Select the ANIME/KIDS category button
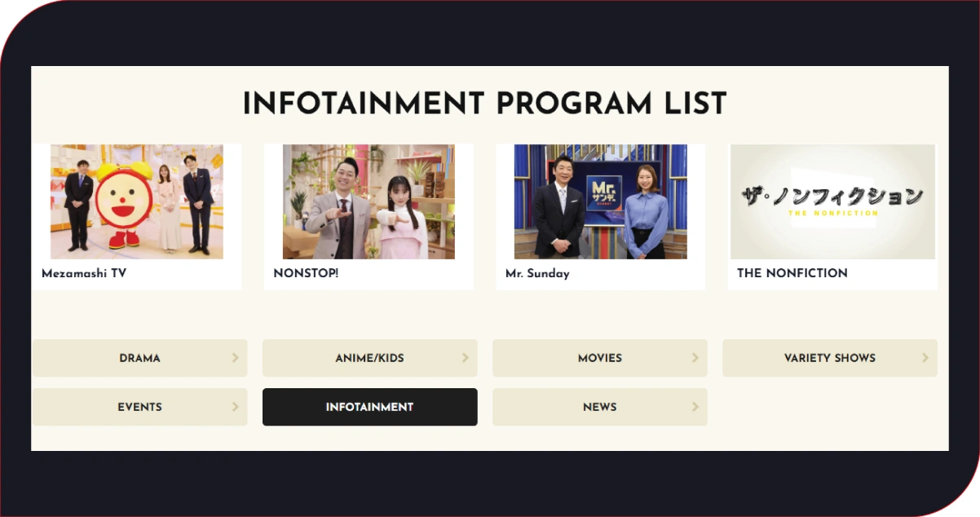 (370, 358)
